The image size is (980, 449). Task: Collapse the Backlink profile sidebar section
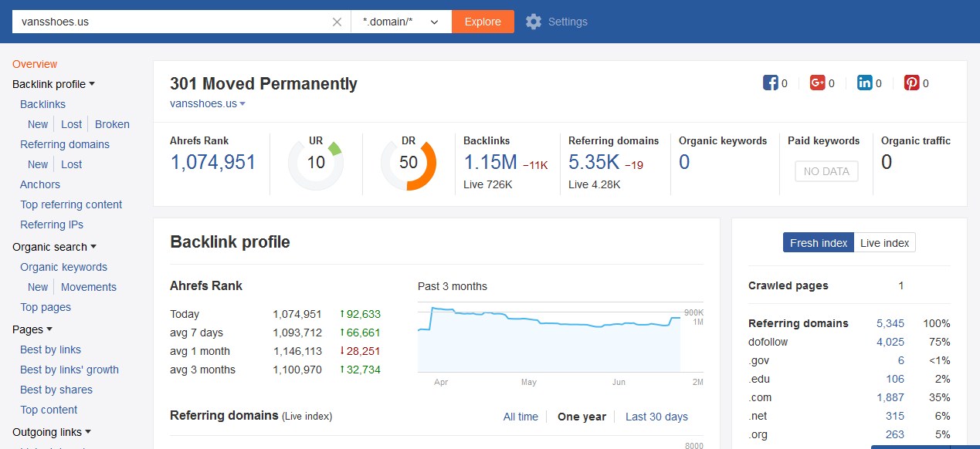[53, 84]
